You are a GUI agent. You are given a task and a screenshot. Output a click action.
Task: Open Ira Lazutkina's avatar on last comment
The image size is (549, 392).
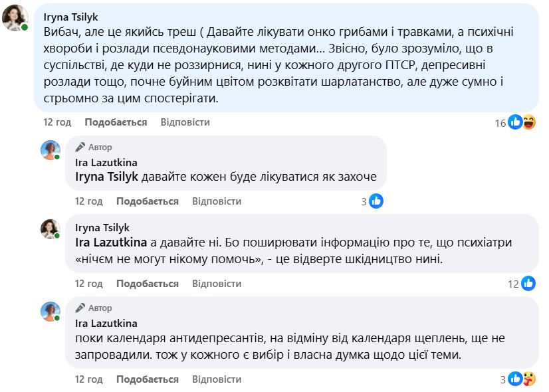coord(51,312)
